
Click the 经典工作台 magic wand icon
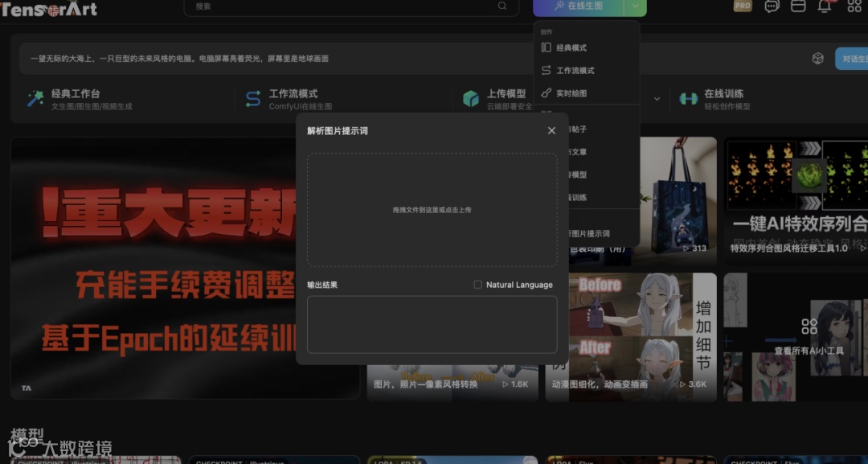[x=35, y=99]
